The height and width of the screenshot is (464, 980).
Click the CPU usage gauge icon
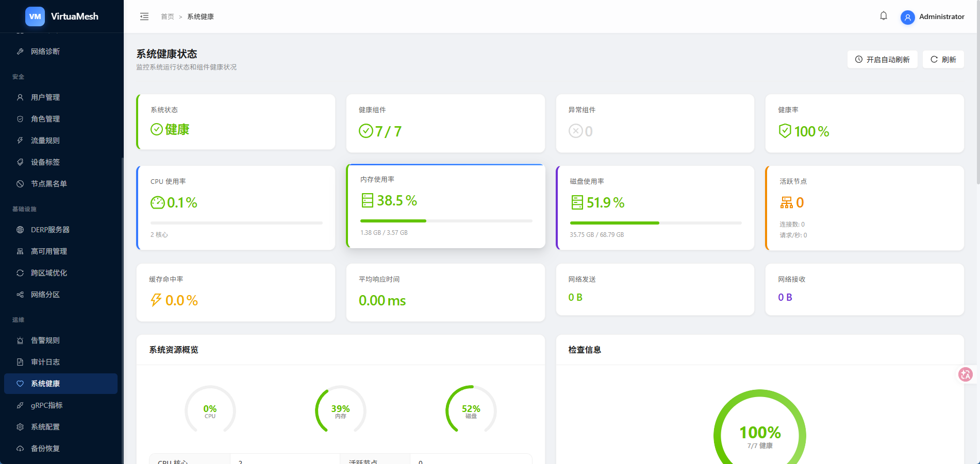tap(157, 202)
